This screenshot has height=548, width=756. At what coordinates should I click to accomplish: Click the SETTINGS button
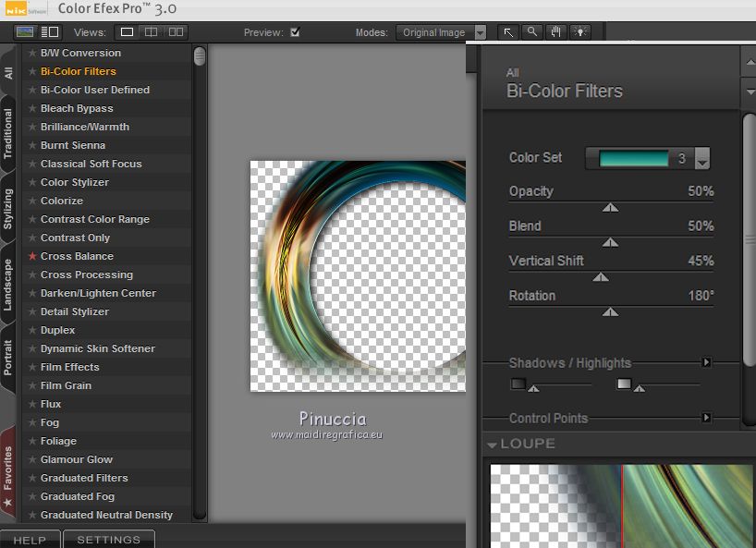coord(109,540)
